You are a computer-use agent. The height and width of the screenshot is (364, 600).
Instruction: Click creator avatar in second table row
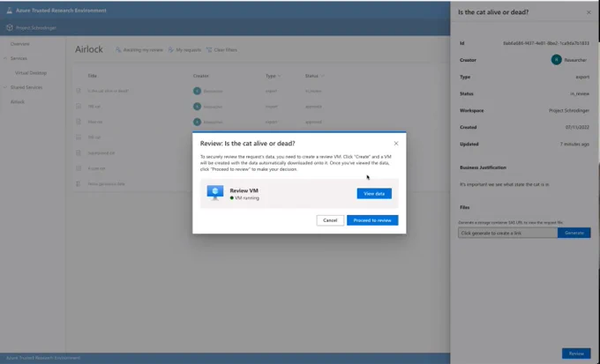coord(197,107)
